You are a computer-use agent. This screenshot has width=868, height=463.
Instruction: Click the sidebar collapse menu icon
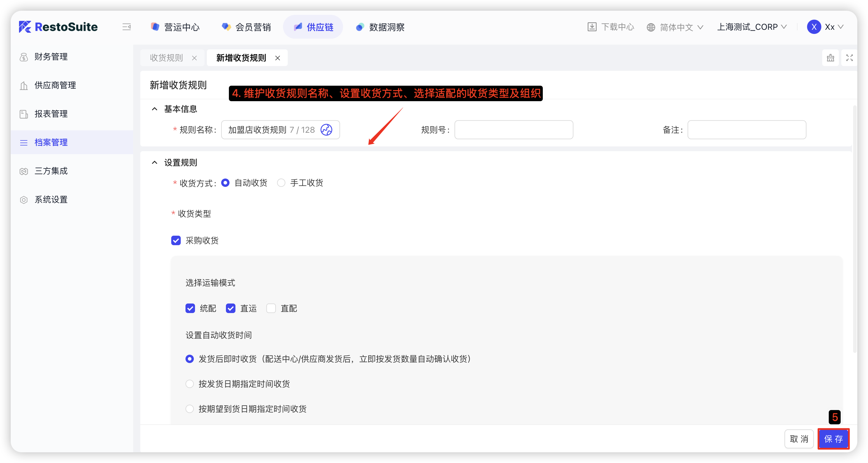coord(126,27)
